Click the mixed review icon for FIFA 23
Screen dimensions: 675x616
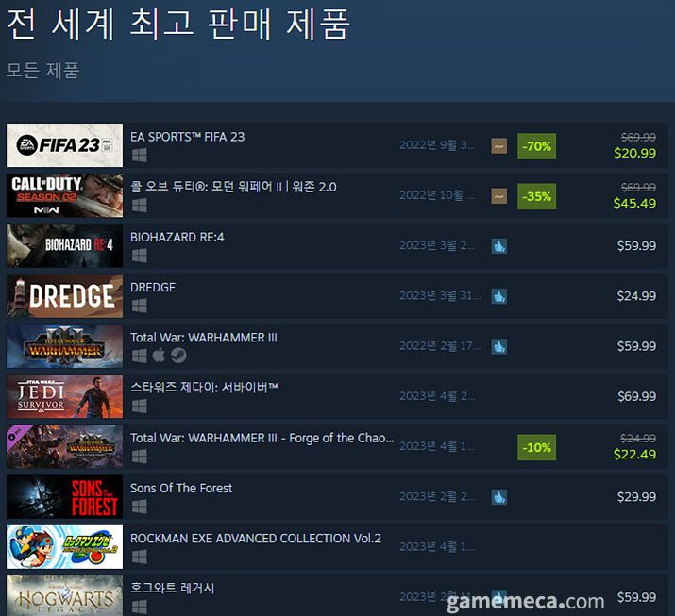point(498,146)
